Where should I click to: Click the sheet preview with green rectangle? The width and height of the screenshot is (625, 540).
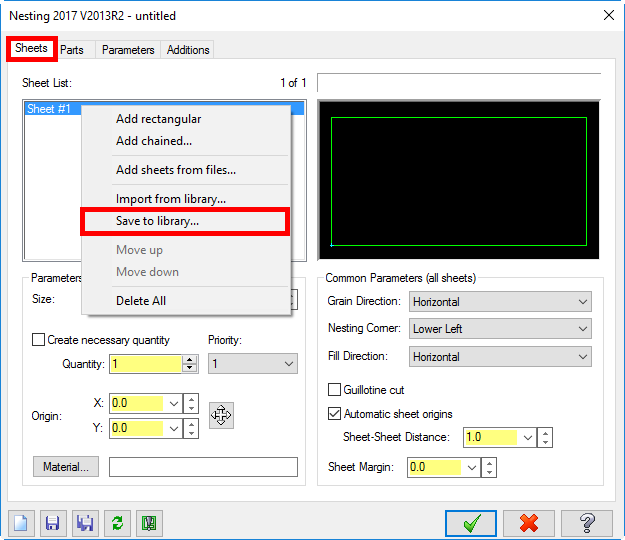(459, 180)
